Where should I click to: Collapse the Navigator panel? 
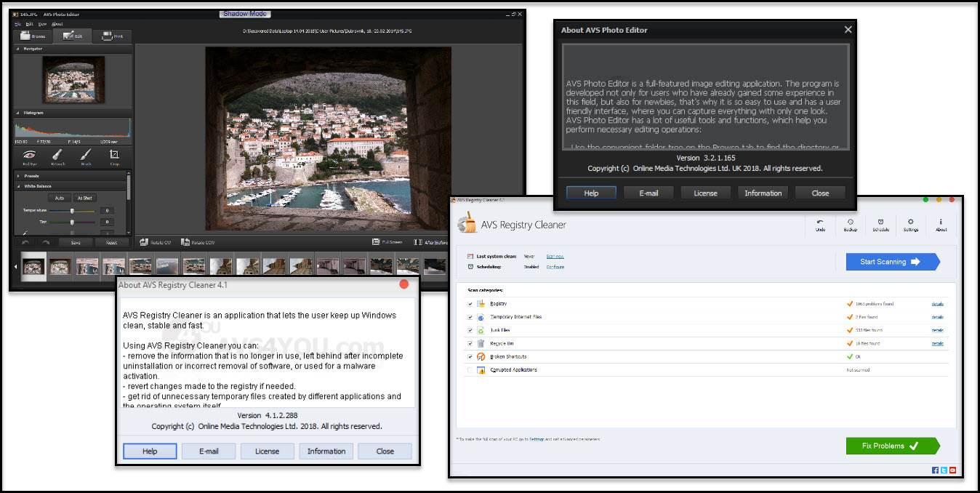pyautogui.click(x=17, y=49)
